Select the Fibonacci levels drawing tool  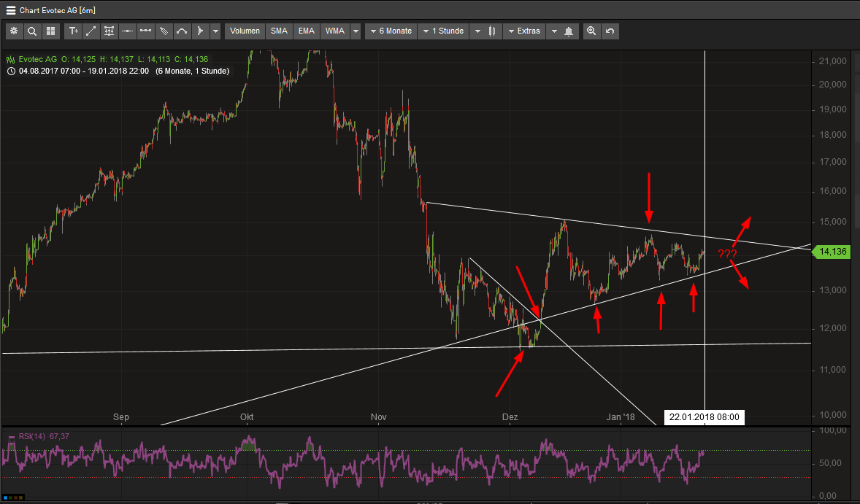click(x=110, y=31)
